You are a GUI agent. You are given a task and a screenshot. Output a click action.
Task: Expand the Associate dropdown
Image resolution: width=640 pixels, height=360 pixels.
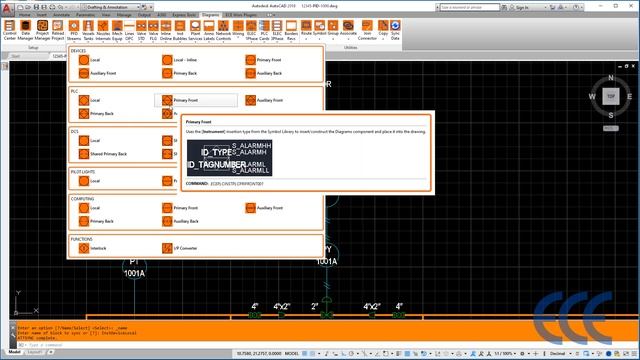coord(348,38)
